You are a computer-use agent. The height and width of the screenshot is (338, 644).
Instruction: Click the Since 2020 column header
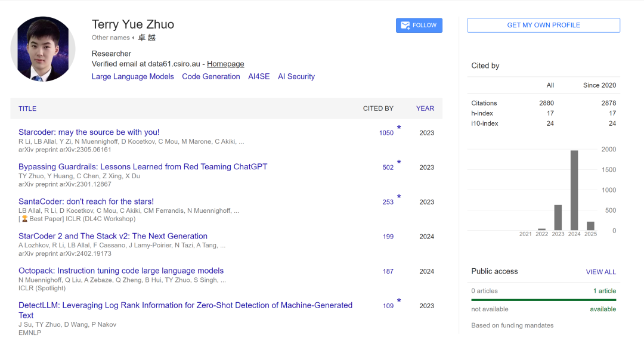click(x=599, y=85)
